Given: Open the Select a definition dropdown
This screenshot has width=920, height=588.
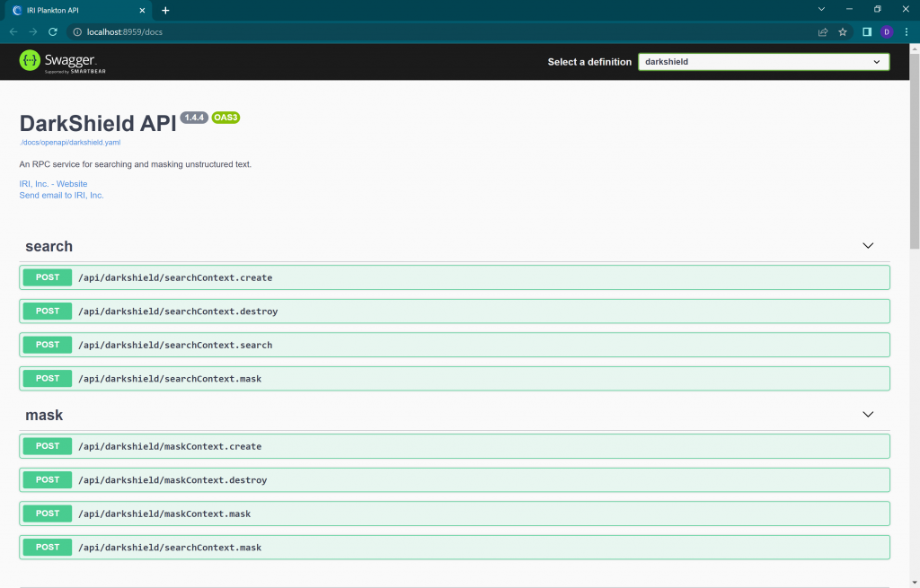Looking at the screenshot, I should click(x=762, y=61).
